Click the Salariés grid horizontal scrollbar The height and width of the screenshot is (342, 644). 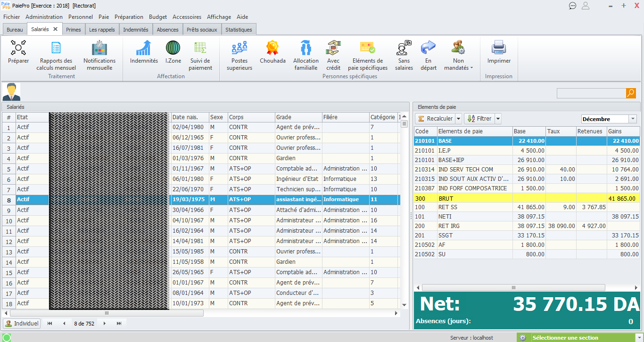click(107, 313)
